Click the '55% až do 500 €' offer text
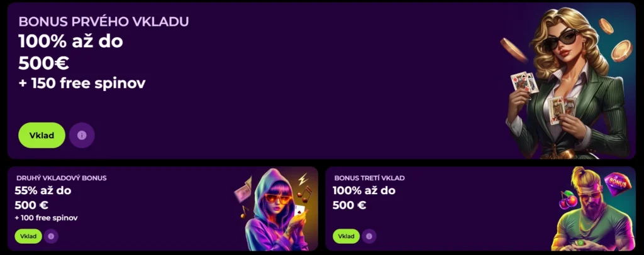The width and height of the screenshot is (644, 255). pyautogui.click(x=43, y=198)
